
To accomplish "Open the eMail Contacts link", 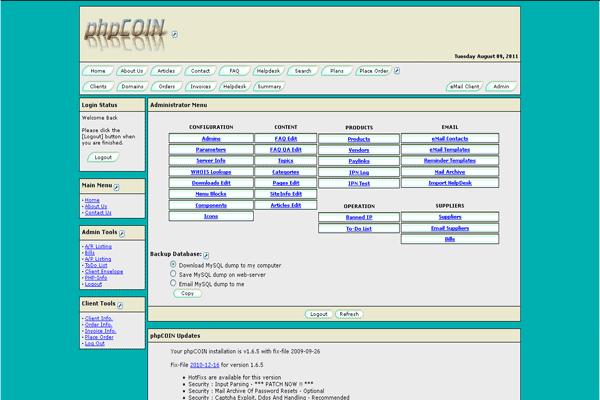I will (450, 139).
